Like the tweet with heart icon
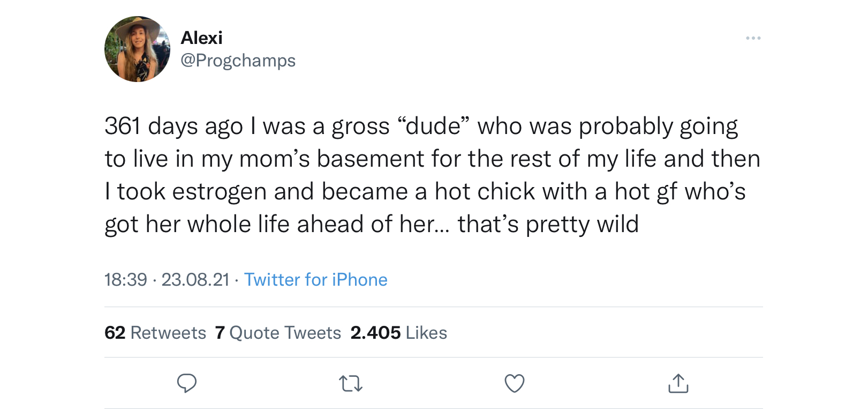Image resolution: width=868 pixels, height=409 pixels. 515,383
